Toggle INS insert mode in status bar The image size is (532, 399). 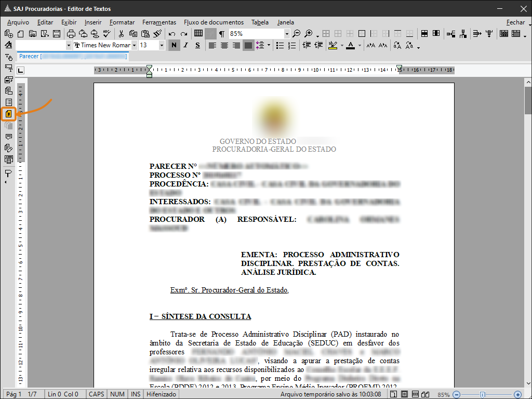pos(136,394)
